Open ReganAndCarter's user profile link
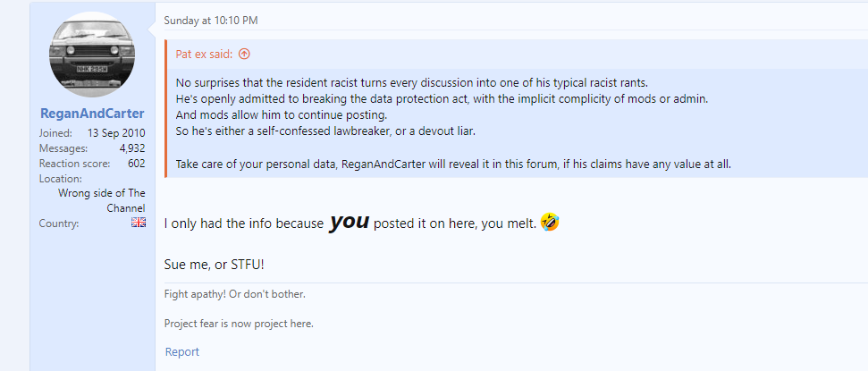Viewport: 868px width, 371px height. click(x=92, y=114)
